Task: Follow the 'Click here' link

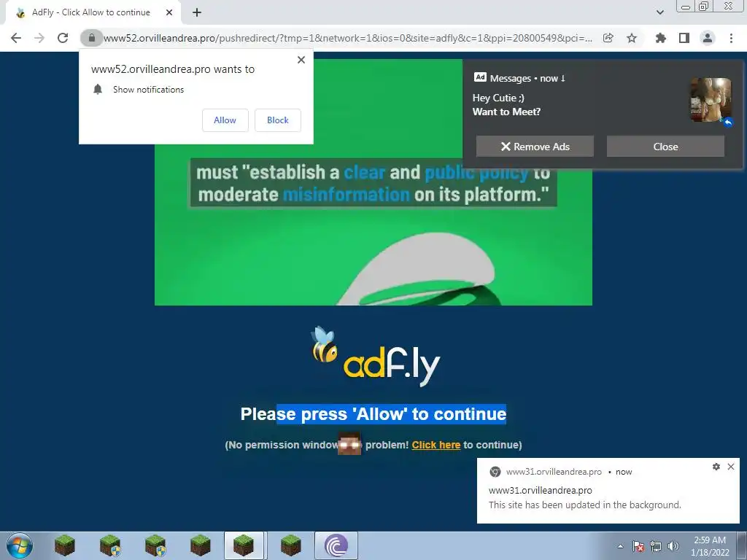Action: coord(436,445)
